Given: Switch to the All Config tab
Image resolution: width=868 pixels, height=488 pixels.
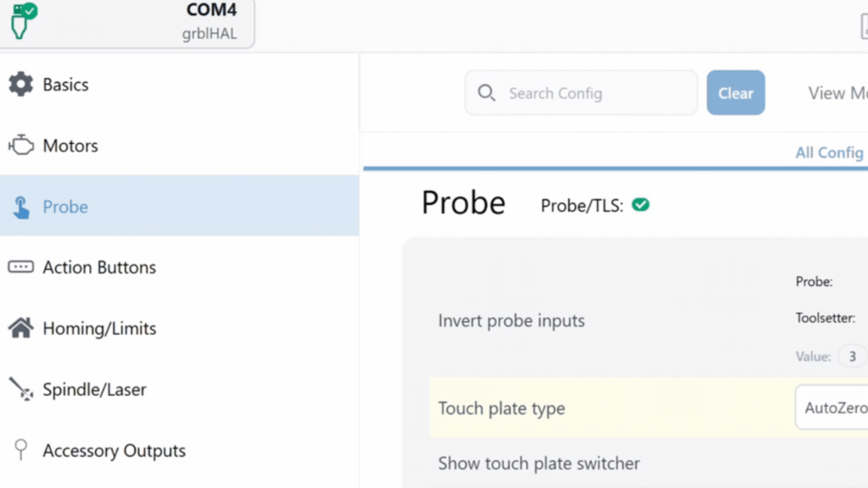Looking at the screenshot, I should pyautogui.click(x=830, y=152).
